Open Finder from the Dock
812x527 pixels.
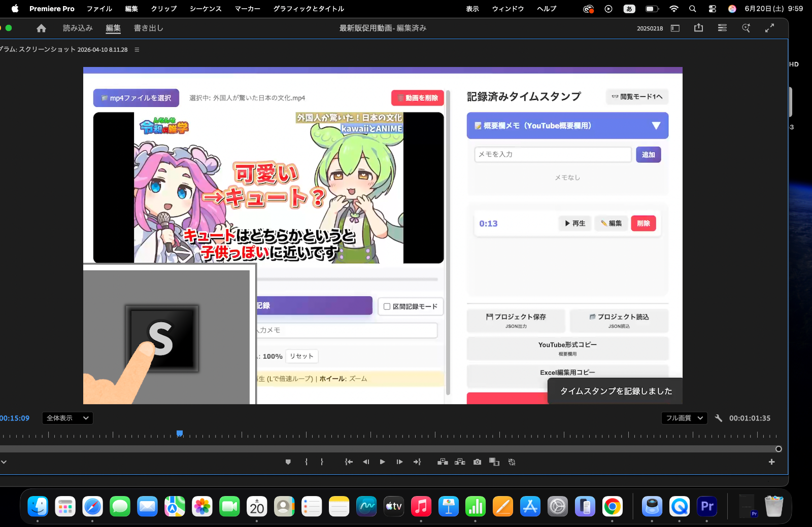(x=38, y=506)
